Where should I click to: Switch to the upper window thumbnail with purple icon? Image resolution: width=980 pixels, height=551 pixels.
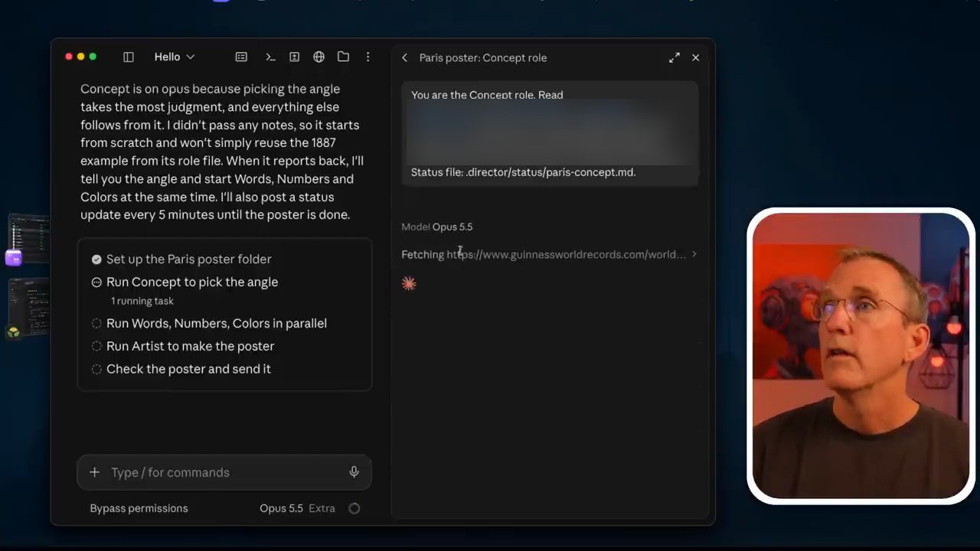click(x=28, y=240)
